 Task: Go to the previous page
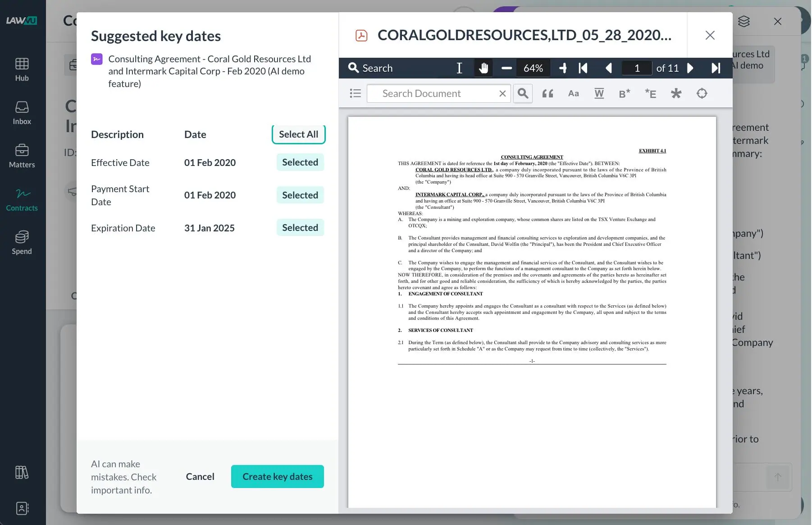tap(609, 68)
